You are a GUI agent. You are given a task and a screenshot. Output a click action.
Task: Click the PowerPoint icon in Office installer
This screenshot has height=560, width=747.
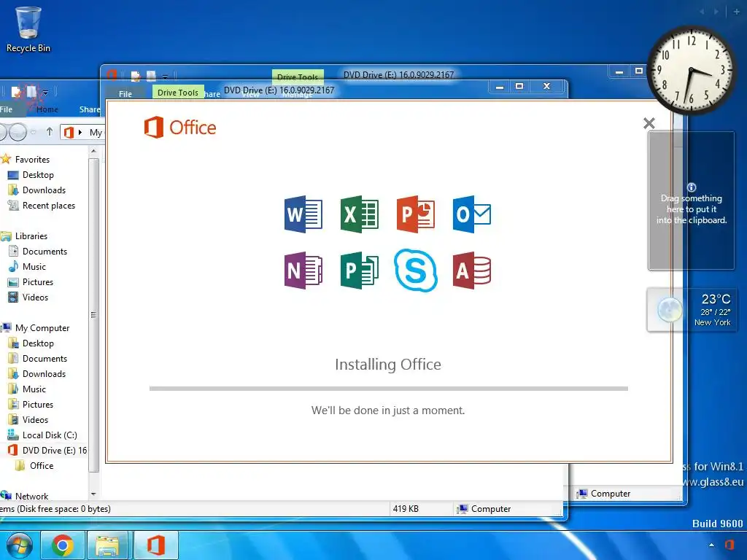[x=416, y=214]
